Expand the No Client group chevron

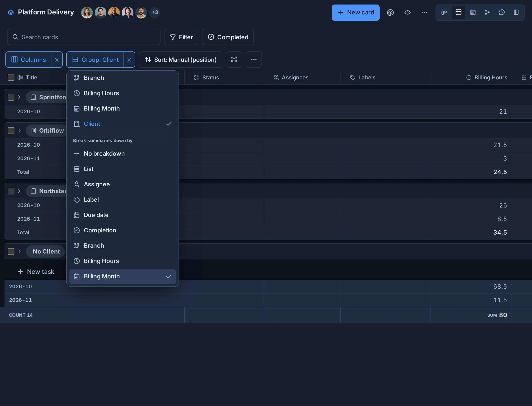pyautogui.click(x=20, y=251)
